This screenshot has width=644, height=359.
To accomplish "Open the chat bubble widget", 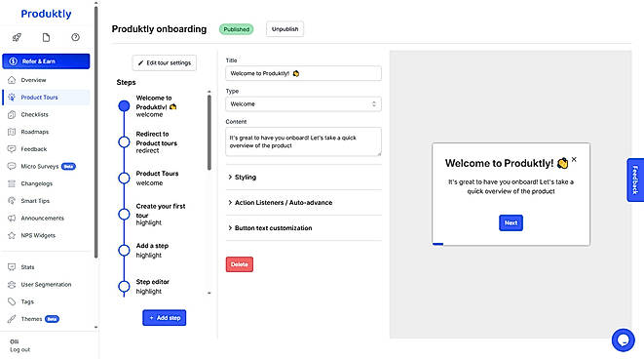I will coord(624,340).
